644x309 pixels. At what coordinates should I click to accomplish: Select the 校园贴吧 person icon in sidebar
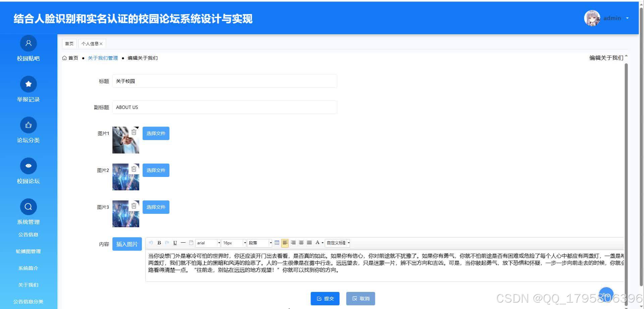(28, 43)
